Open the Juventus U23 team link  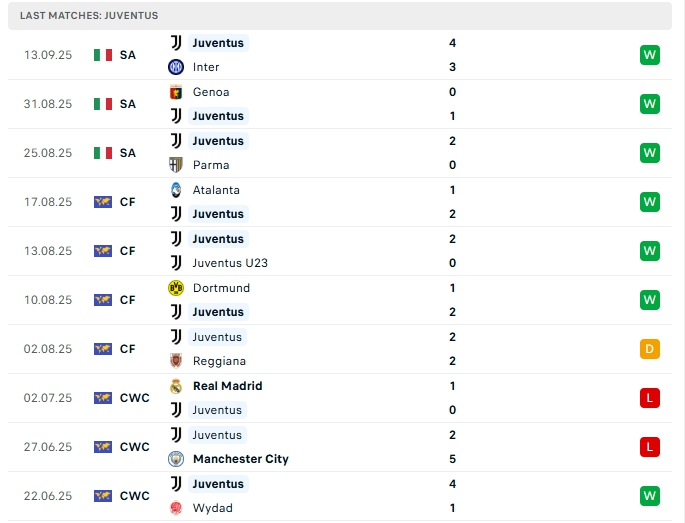pos(230,263)
